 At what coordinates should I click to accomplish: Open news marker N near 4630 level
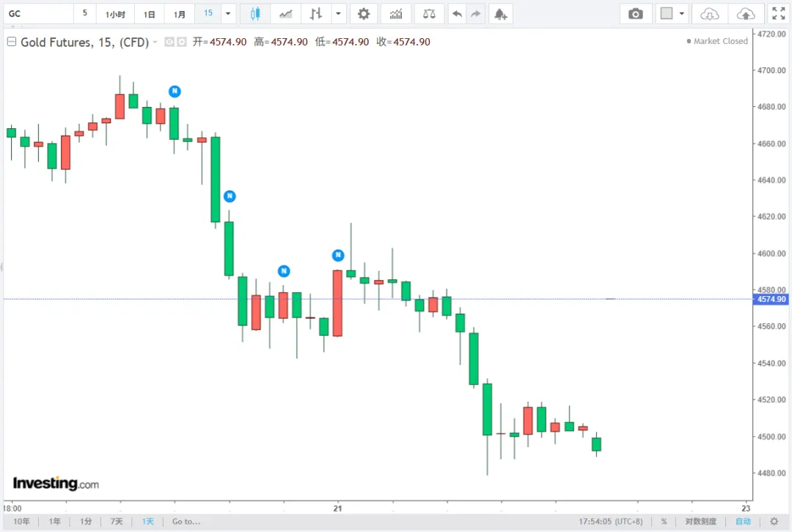[230, 196]
